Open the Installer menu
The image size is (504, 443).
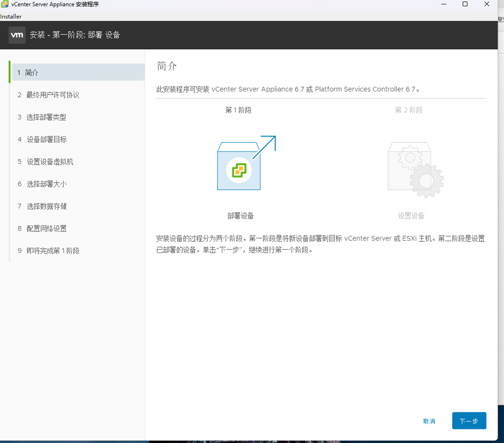click(x=11, y=17)
